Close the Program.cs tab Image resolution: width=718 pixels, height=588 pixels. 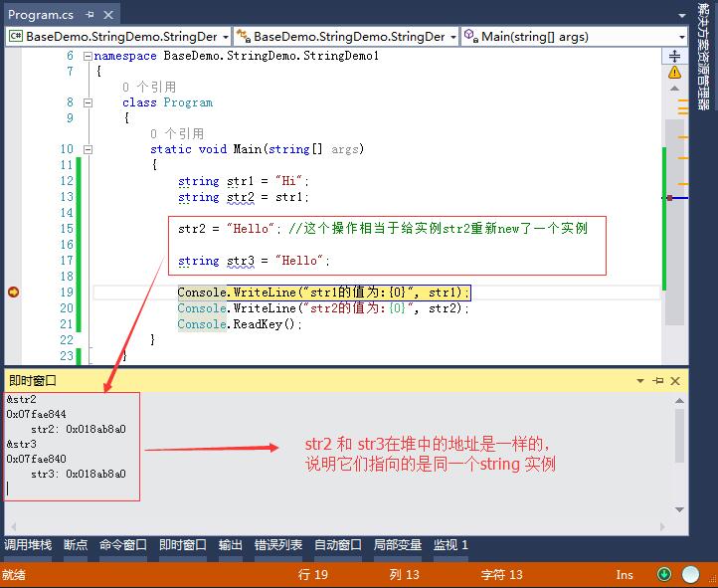coord(108,15)
